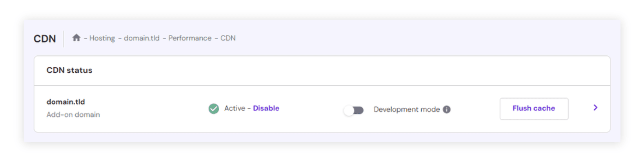Open the Hosting breadcrumb item
The width and height of the screenshot is (644, 160).
click(x=102, y=38)
